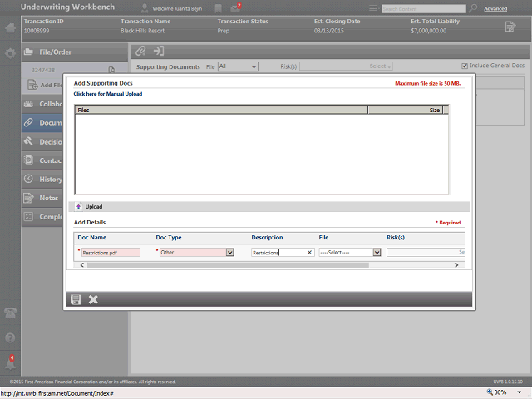The image size is (532, 399).
Task: Open Compliance sidebar item
Action: point(42,216)
